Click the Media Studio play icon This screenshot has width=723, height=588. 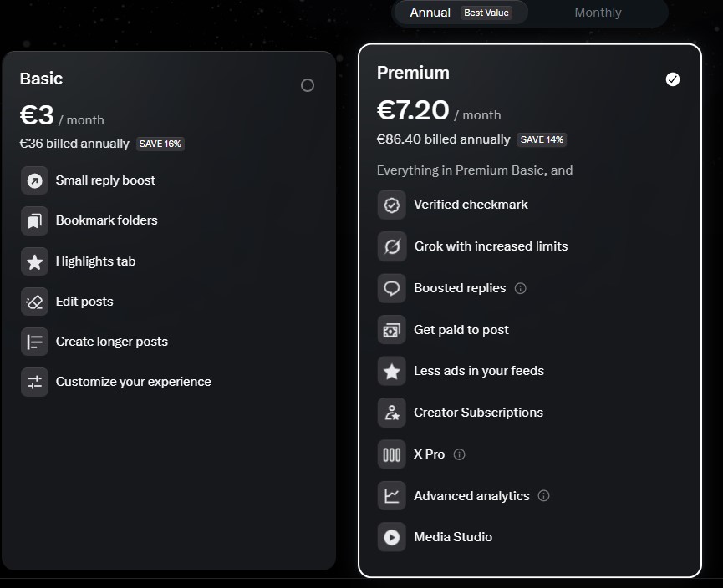pos(391,537)
